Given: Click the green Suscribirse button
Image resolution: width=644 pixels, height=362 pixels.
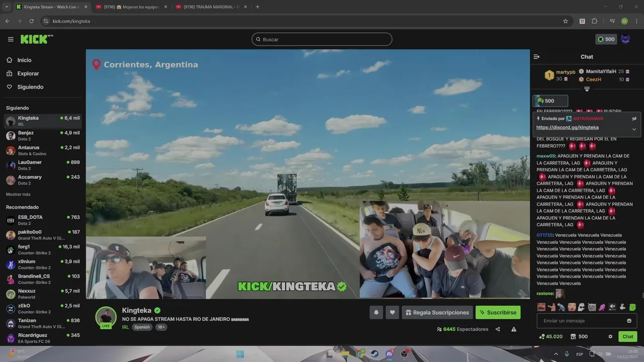Looking at the screenshot, I should pyautogui.click(x=498, y=312).
